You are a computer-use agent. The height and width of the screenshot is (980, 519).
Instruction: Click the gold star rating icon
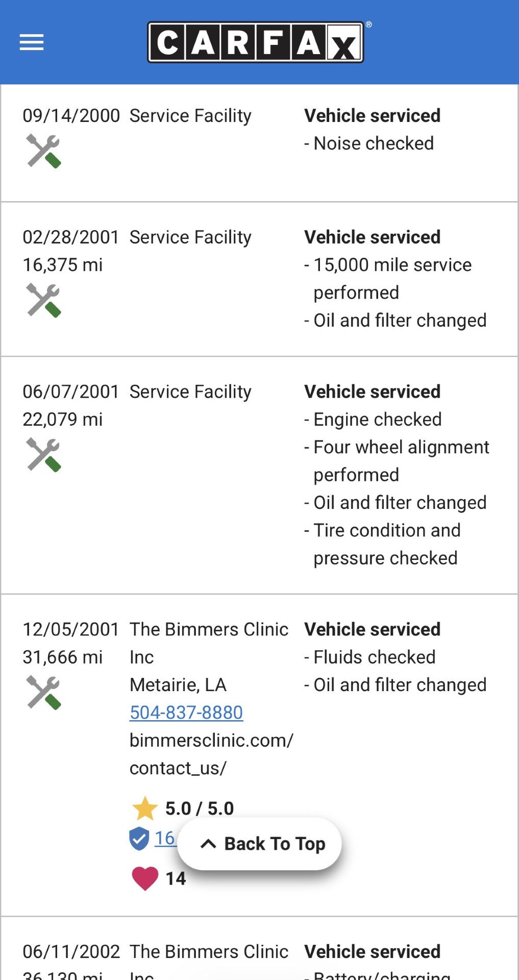point(145,808)
